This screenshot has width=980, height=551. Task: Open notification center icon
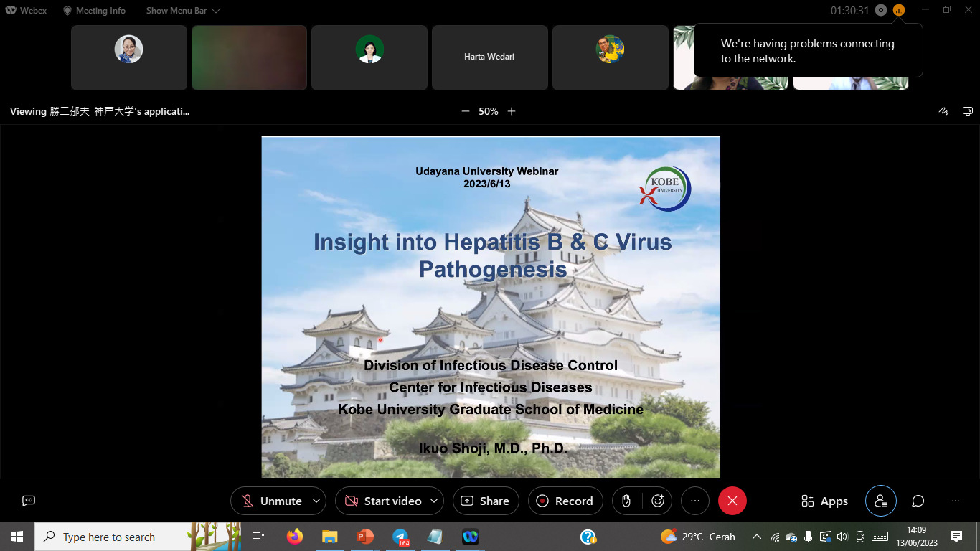pos(956,537)
